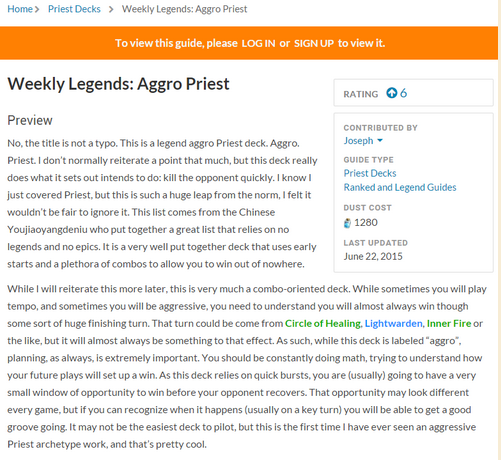Click the Weekly Legends: Aggro Priest heading
Viewport: 501px width, 460px height.
(x=118, y=84)
